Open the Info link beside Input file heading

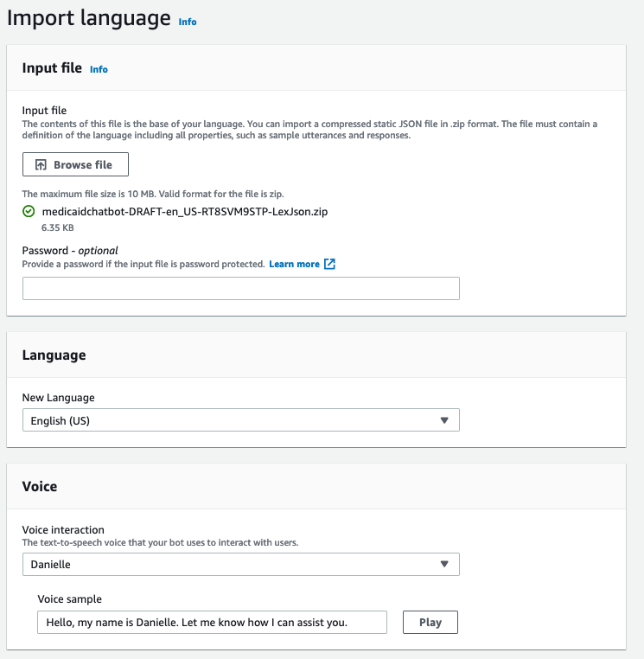[99, 69]
